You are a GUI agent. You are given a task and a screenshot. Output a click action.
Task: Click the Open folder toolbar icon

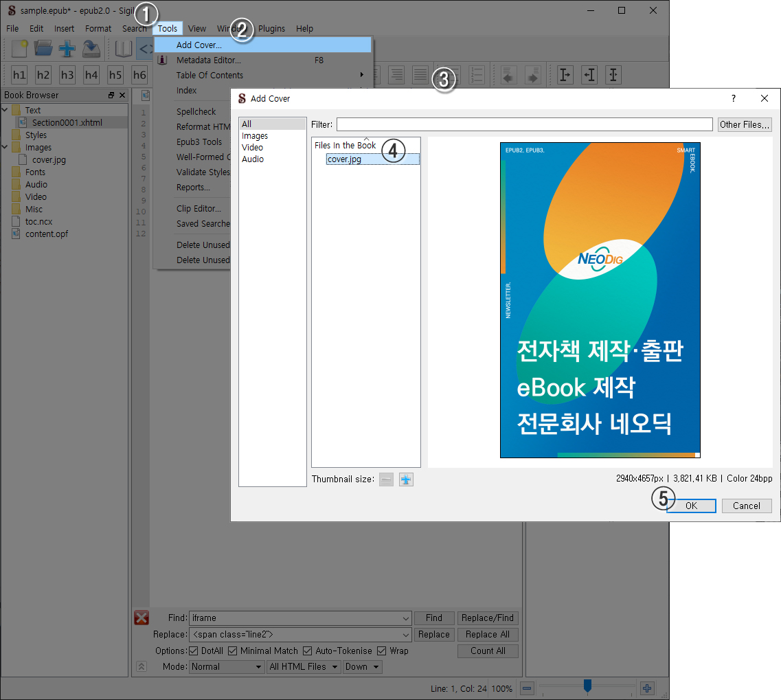43,49
